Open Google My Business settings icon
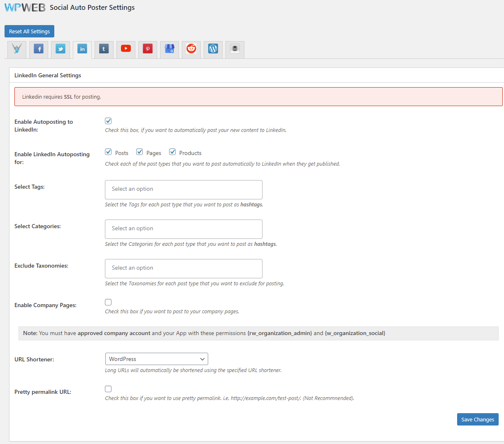Viewport: 504px width, 444px height. click(169, 49)
